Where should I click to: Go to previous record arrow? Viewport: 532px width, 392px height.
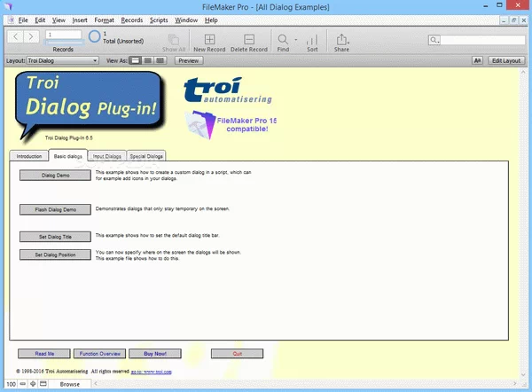click(x=15, y=36)
